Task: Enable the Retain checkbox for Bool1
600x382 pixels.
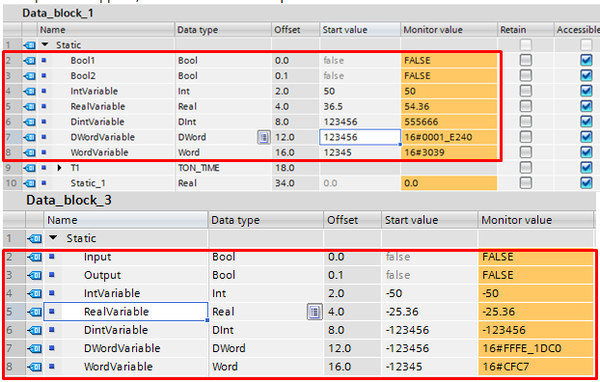Action: 526,60
